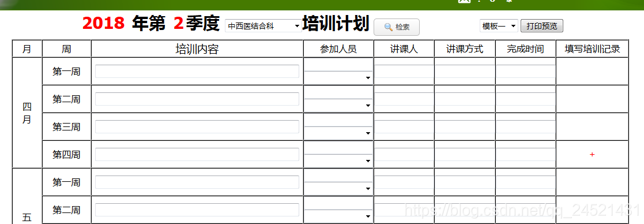Click 讲课人 field in 四月 第三周 row
This screenshot has height=224, width=644.
coord(404,127)
